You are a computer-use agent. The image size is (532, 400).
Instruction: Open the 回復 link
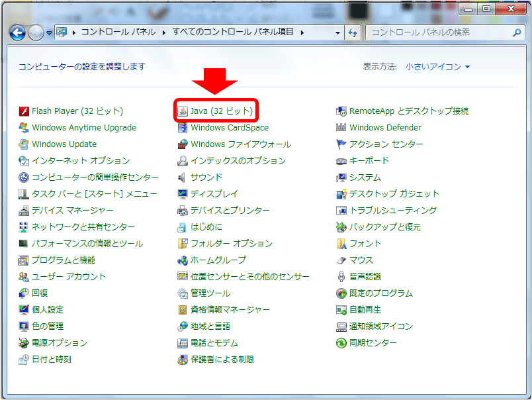(40, 293)
